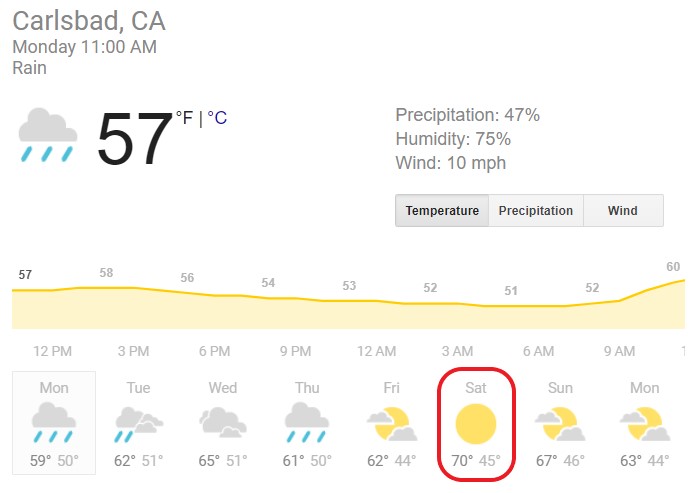Show the Wind tab
The height and width of the screenshot is (493, 695).
point(623,211)
